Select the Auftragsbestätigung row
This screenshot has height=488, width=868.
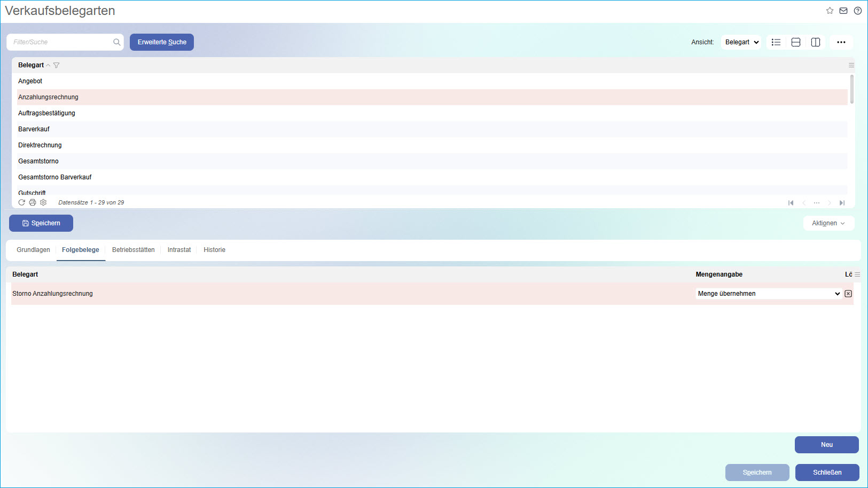pyautogui.click(x=432, y=113)
